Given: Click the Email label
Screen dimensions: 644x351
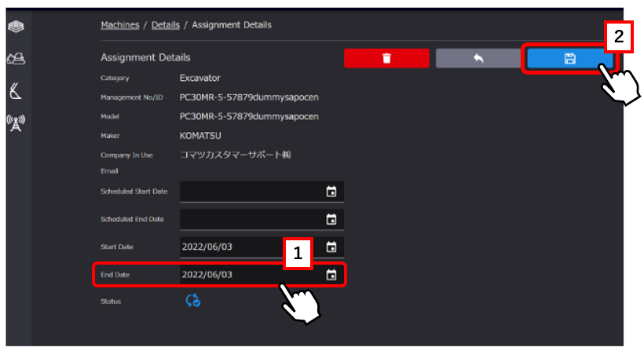Looking at the screenshot, I should tap(109, 171).
